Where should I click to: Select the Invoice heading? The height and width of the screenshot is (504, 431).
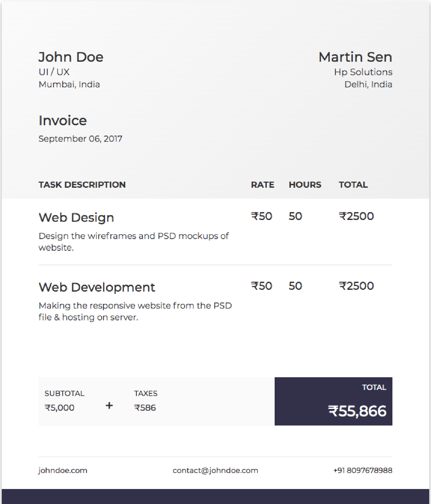[62, 121]
